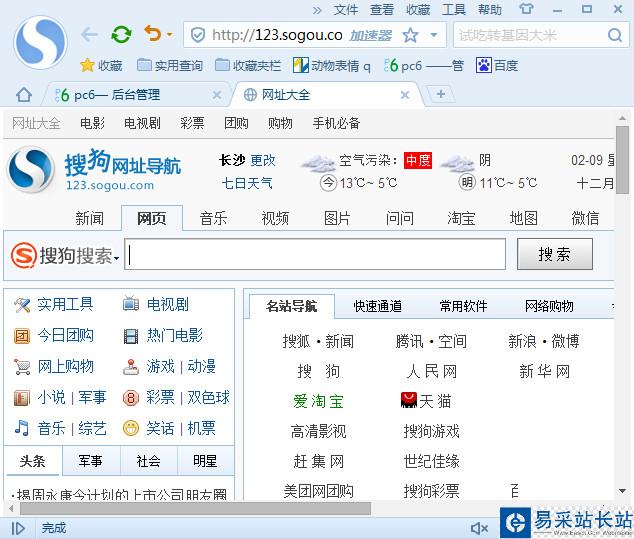
Task: Click the magnifier search icon
Action: pos(615,35)
